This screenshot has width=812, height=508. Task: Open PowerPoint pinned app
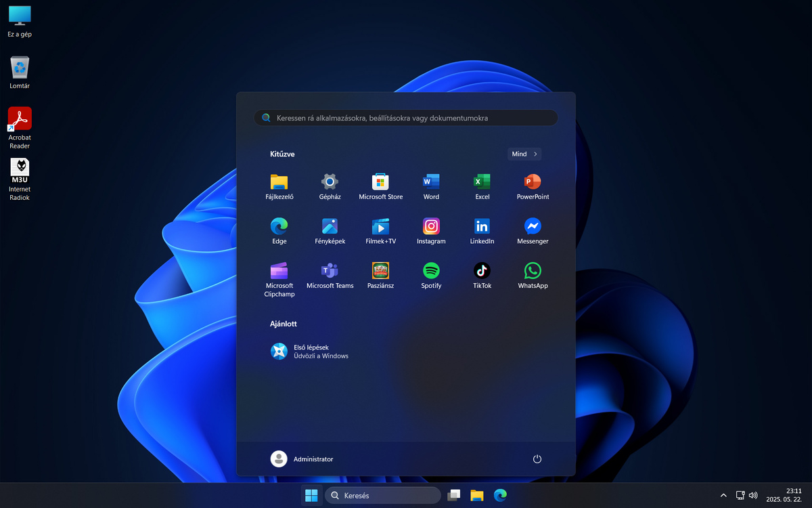click(533, 186)
